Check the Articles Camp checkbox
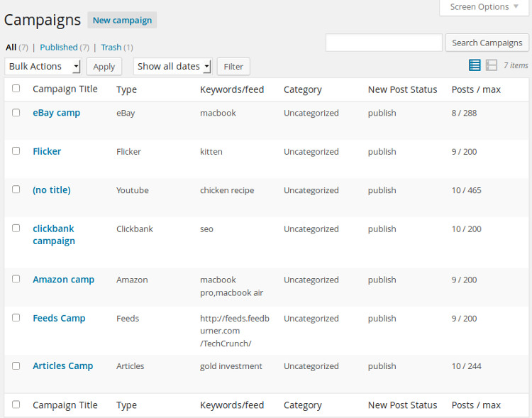The width and height of the screenshot is (532, 418). pos(16,366)
